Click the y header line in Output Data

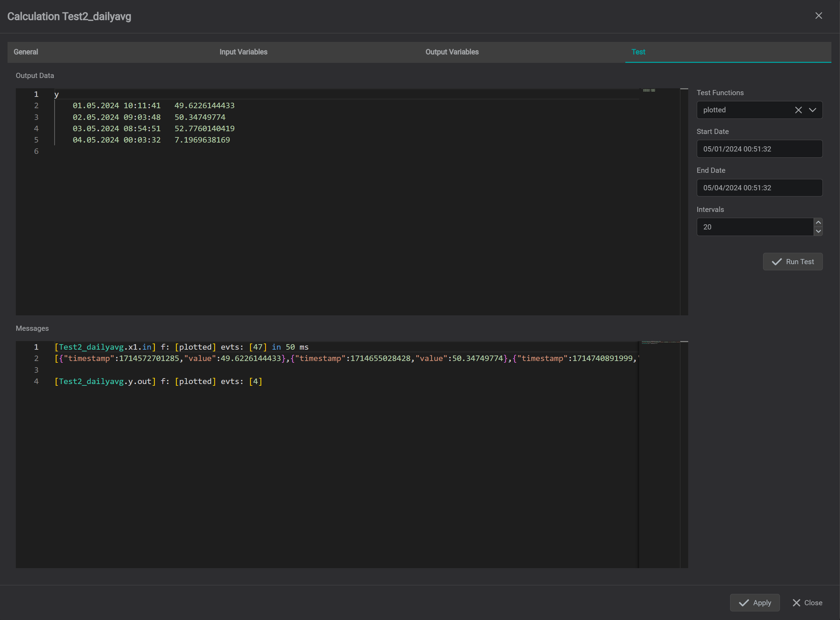[56, 94]
